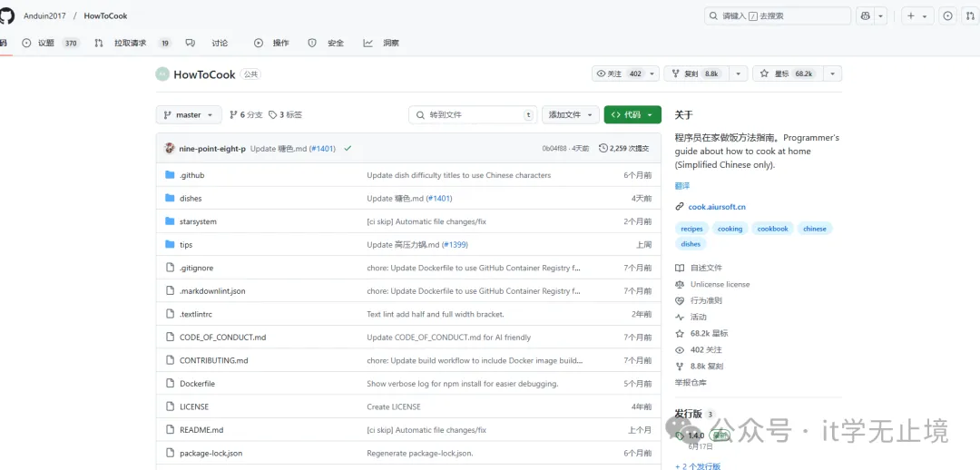Open the pull requests icon in header
The width and height of the screenshot is (980, 470).
click(x=971, y=16)
